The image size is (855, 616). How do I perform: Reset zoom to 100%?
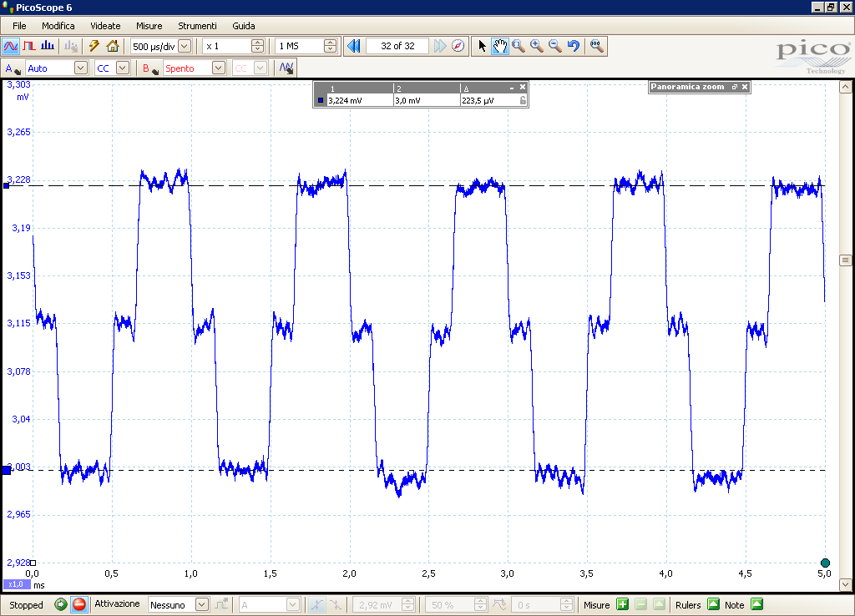tap(596, 47)
